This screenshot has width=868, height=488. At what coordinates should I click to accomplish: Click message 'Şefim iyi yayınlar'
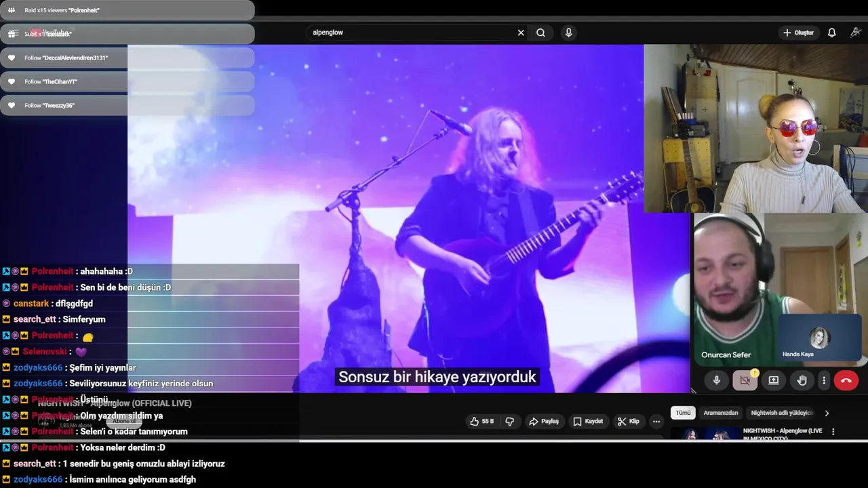point(103,367)
